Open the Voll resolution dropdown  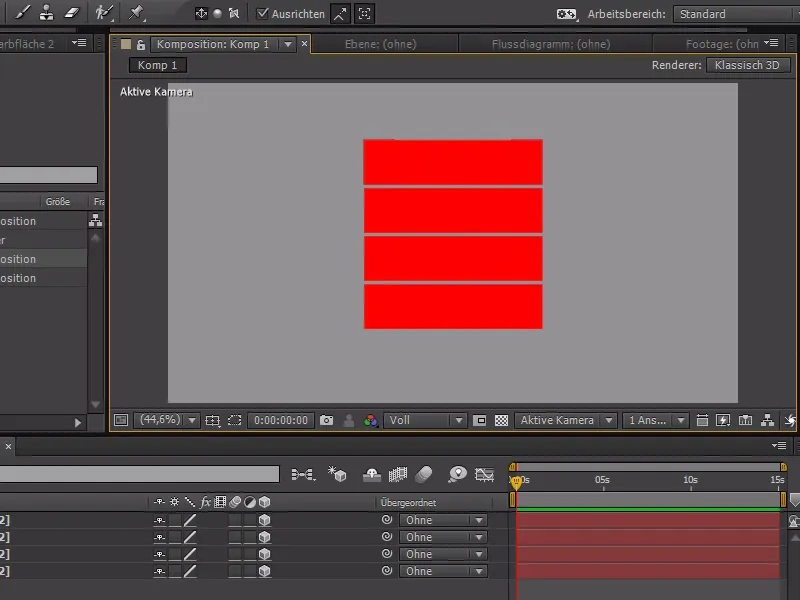click(426, 421)
